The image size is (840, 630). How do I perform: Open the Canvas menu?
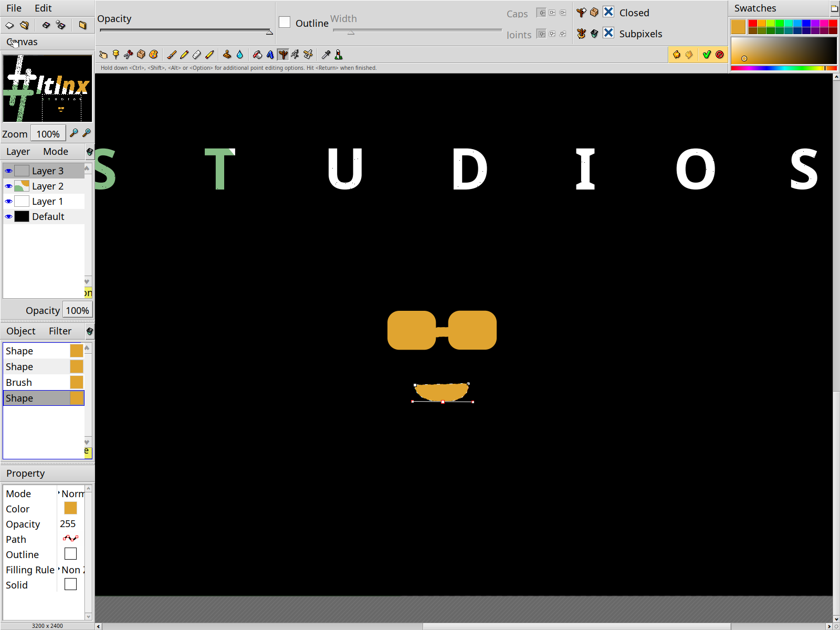click(x=22, y=42)
